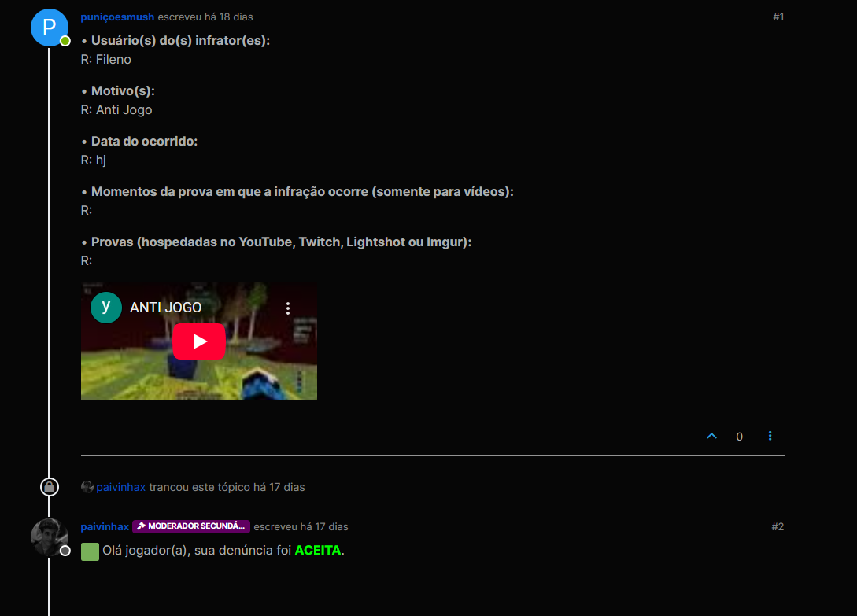The width and height of the screenshot is (857, 616).
Task: Open the #2 post permalink
Action: pos(778,527)
